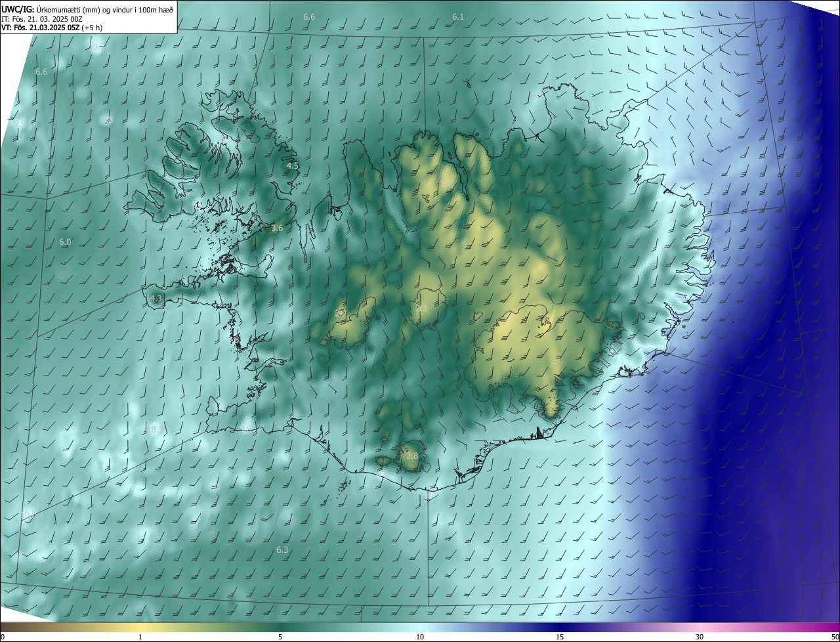Click the color scale tick labeled 50

coord(835,637)
